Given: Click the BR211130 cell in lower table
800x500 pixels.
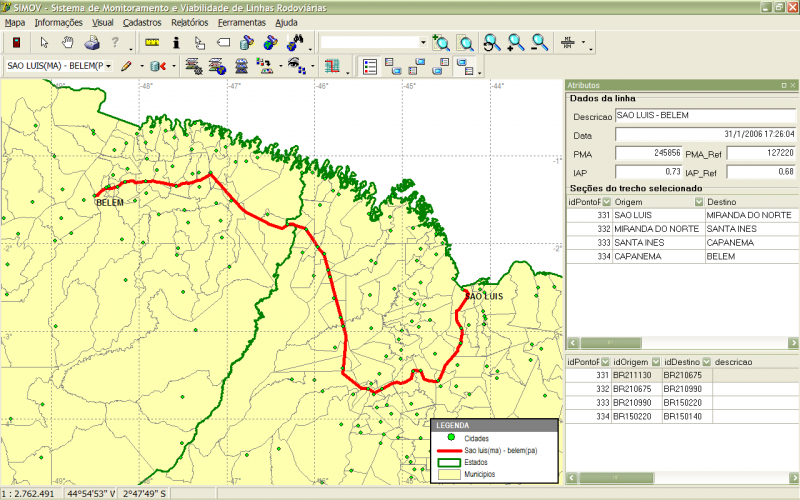Looking at the screenshot, I should pos(632,375).
